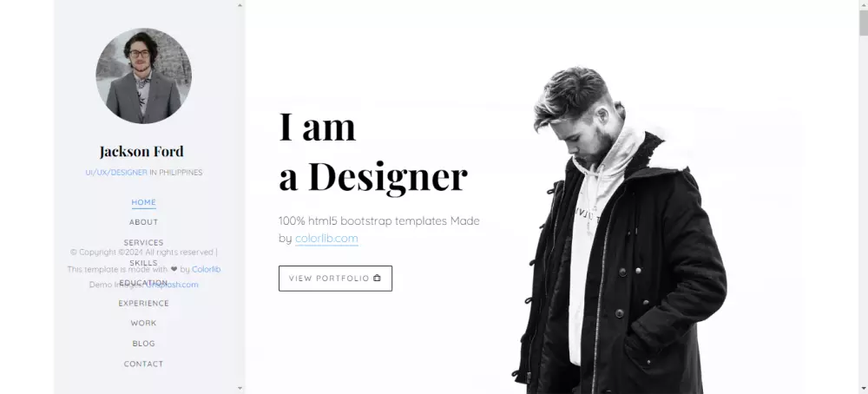Image resolution: width=868 pixels, height=394 pixels.
Task: Click Jackson Ford's round profile photo
Action: click(x=143, y=76)
